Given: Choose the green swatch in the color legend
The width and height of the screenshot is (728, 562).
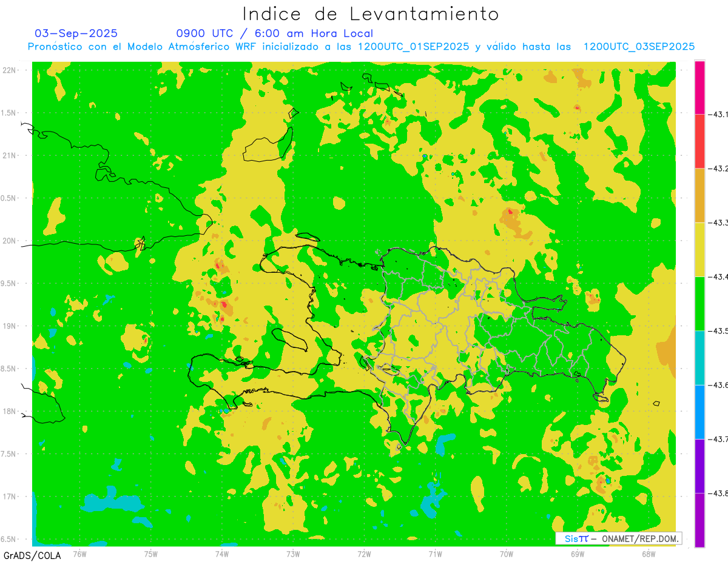Looking at the screenshot, I should coord(699,303).
